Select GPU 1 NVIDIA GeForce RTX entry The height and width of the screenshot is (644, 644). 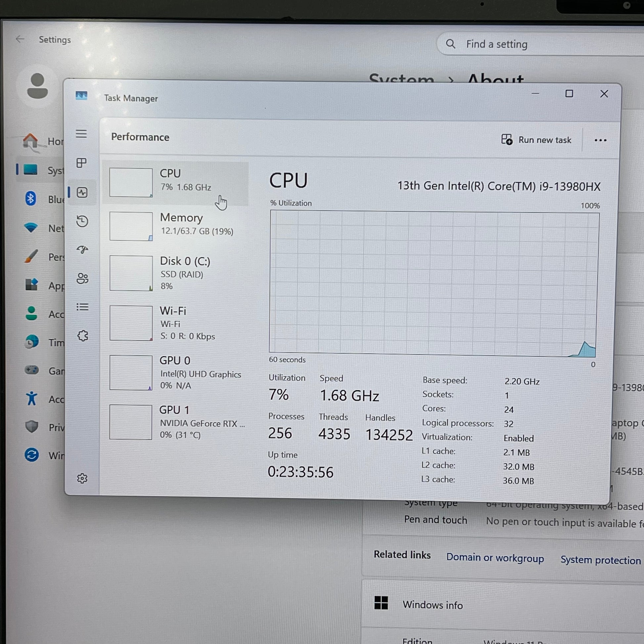(x=176, y=422)
